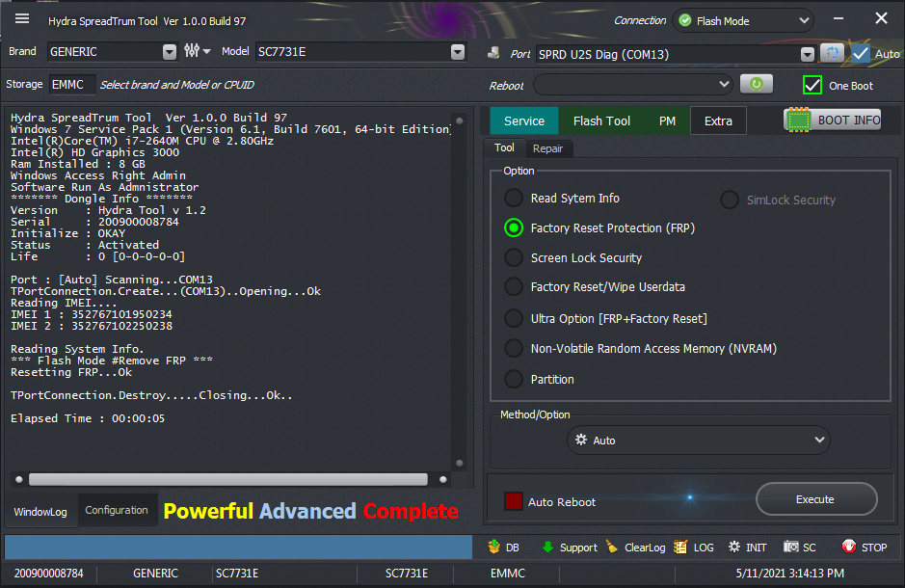Image resolution: width=905 pixels, height=588 pixels.
Task: Open the Method/Option Auto dropdown
Action: coord(699,440)
